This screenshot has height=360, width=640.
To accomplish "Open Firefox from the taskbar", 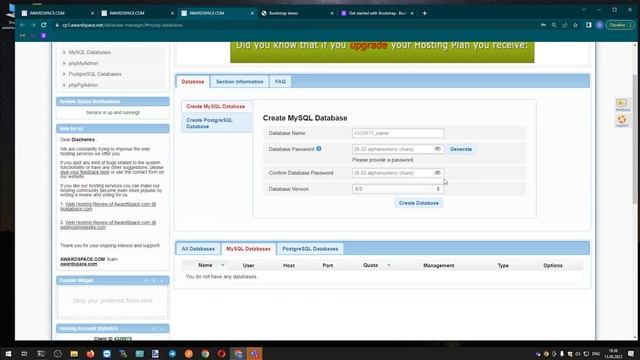I will click(90, 353).
